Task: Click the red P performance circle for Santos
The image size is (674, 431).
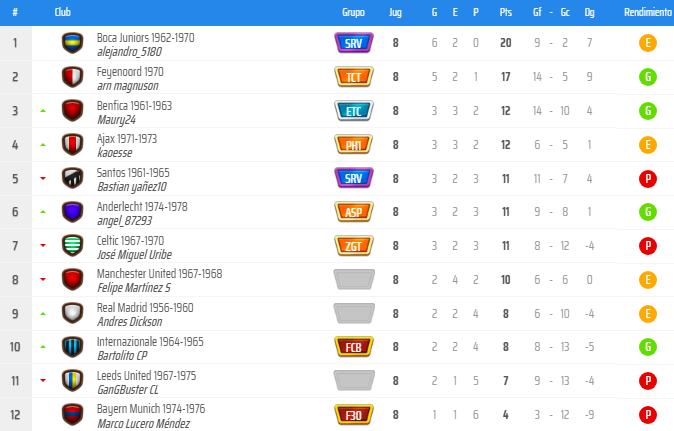Action: point(648,179)
